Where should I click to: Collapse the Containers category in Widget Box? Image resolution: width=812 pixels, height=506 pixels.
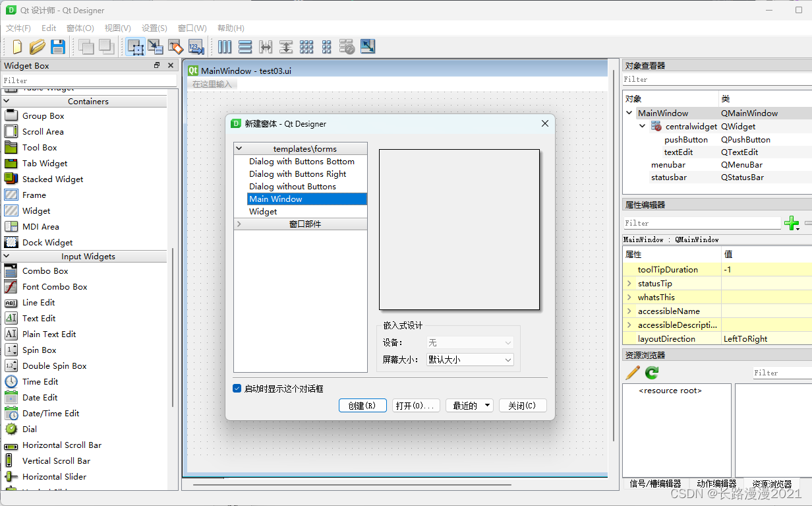7,101
